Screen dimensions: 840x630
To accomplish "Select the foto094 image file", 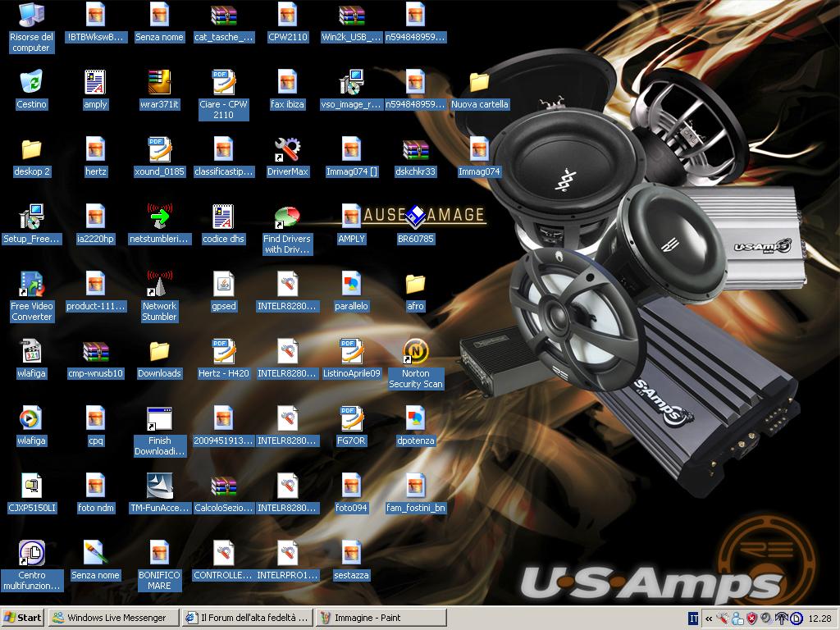I will [x=351, y=493].
